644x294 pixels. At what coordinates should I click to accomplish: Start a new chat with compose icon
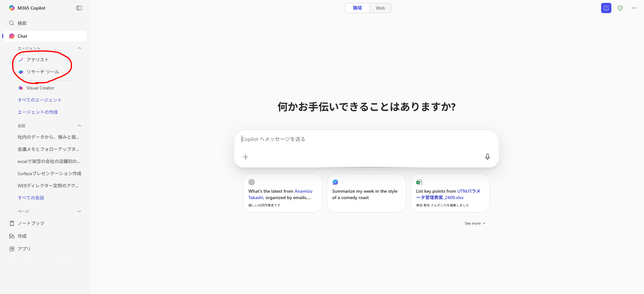pyautogui.click(x=606, y=8)
